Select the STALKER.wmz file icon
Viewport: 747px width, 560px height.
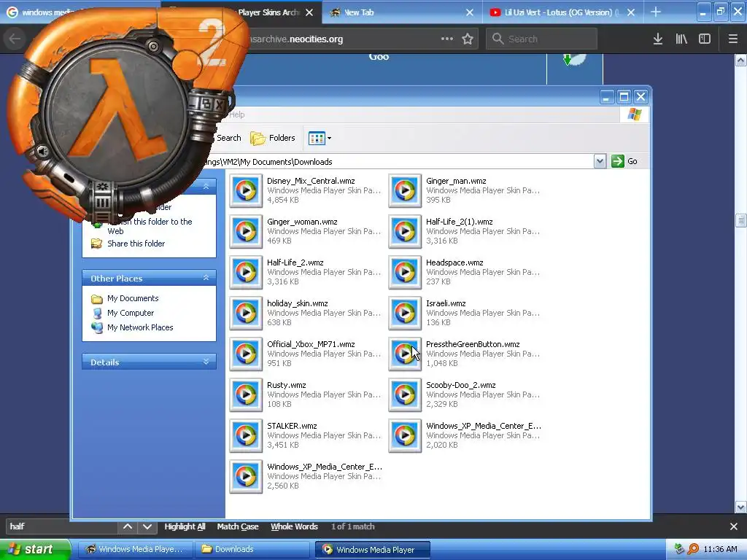246,436
